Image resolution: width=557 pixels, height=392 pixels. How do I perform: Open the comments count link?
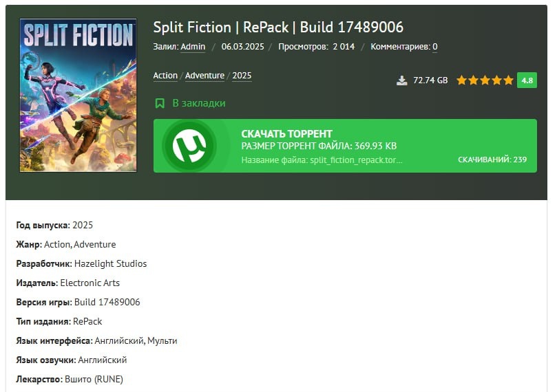click(x=434, y=47)
